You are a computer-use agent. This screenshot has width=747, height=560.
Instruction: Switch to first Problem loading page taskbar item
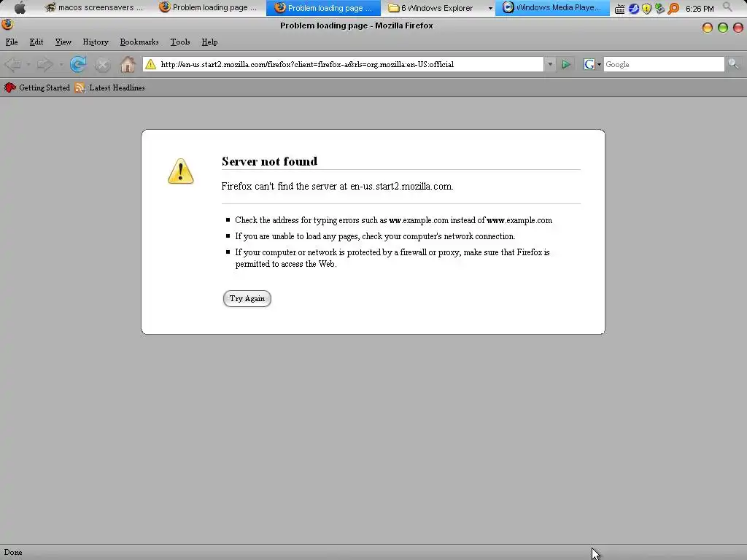pyautogui.click(x=208, y=7)
